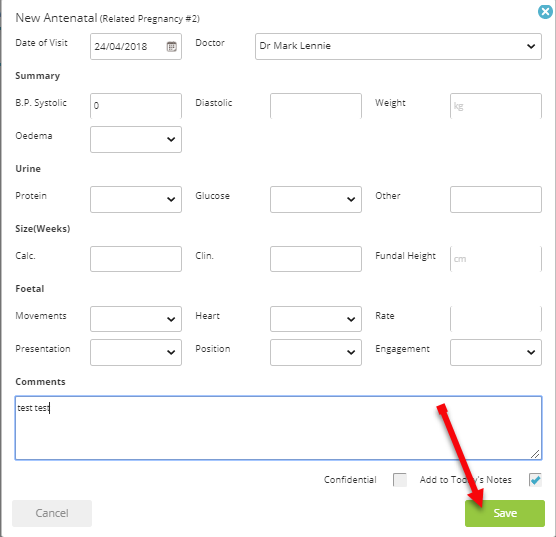Click into the Weight kg field

[496, 106]
